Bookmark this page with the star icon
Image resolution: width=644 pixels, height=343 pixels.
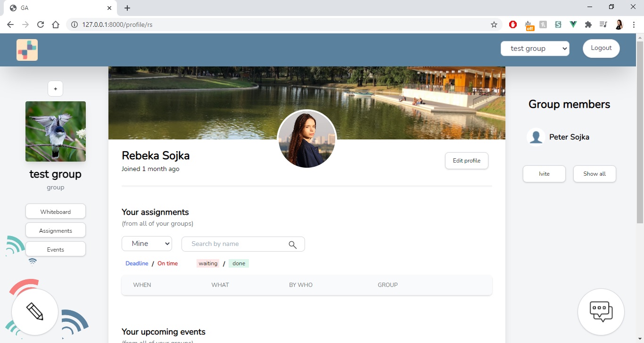[494, 24]
